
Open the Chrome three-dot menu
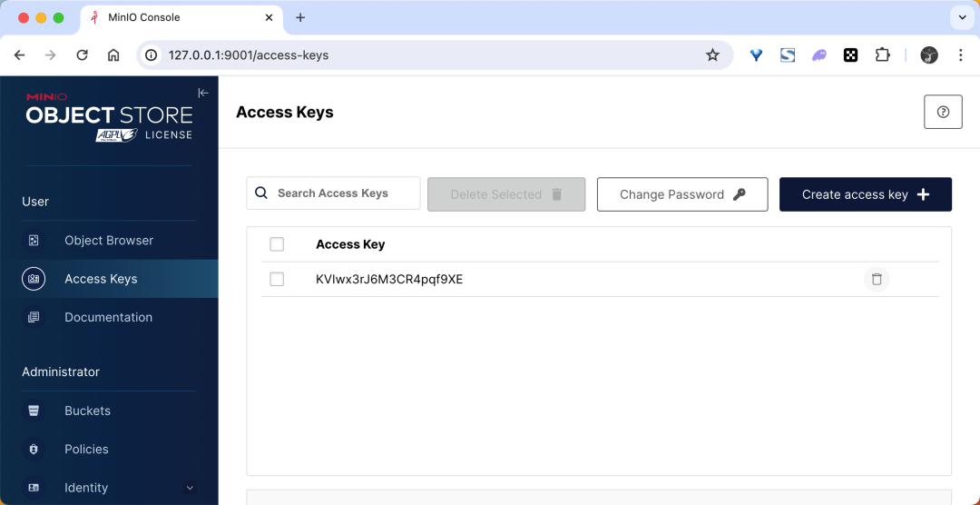pyautogui.click(x=961, y=55)
